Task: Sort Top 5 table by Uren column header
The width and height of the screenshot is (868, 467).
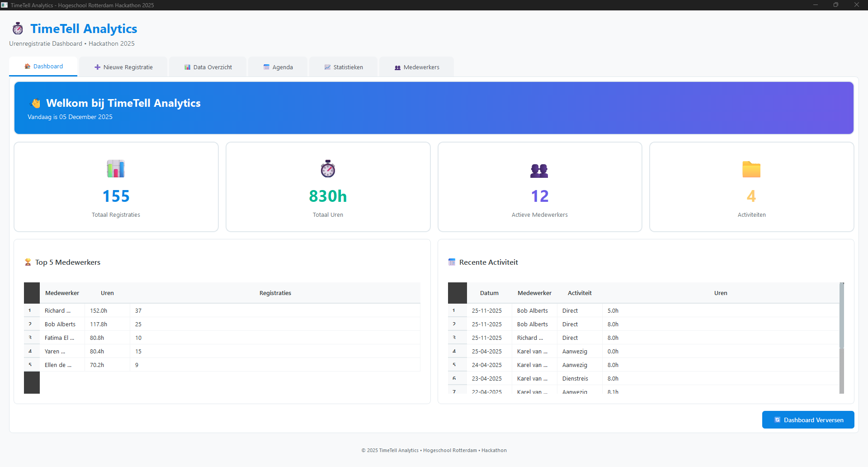Action: point(107,293)
